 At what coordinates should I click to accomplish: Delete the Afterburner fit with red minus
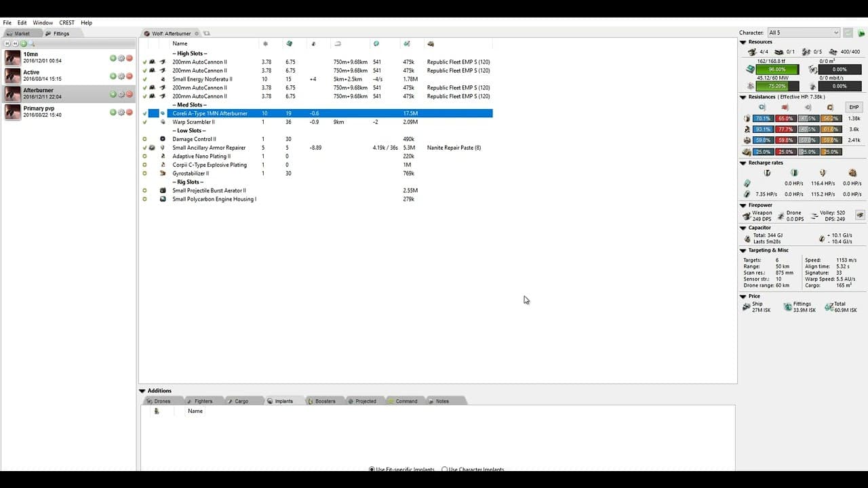pyautogui.click(x=130, y=94)
